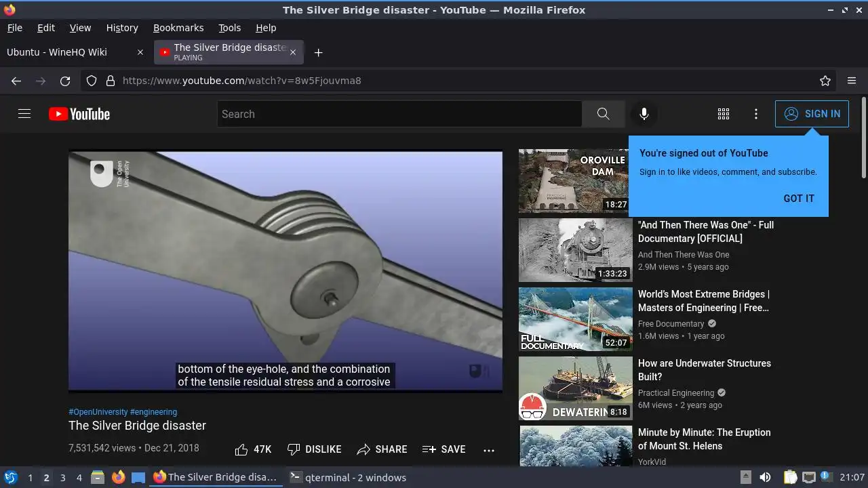Click the show desktop panel icon

[x=138, y=477]
